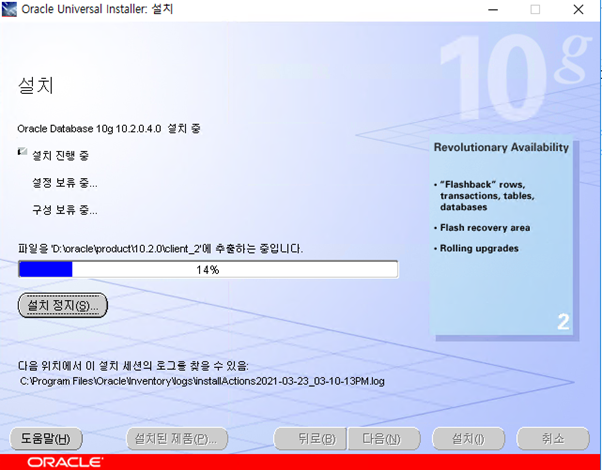Click the install progress status icon beside 설치 진행 중
Image resolution: width=602 pixels, height=470 pixels.
pos(22,152)
